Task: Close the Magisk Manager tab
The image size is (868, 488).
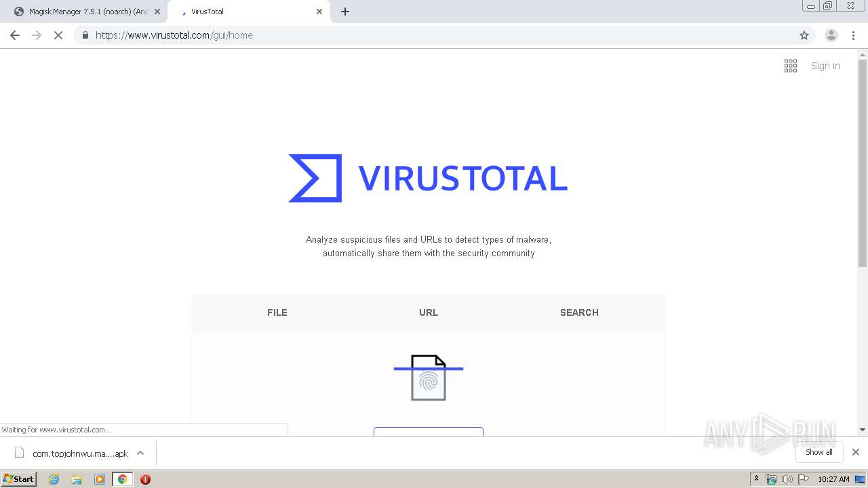Action: (157, 12)
